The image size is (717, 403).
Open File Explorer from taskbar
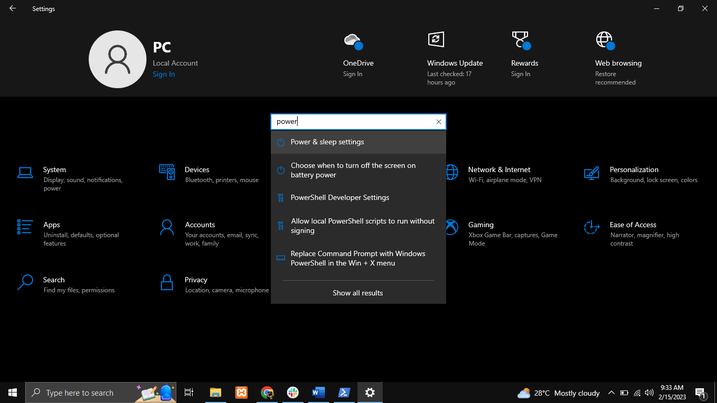click(x=215, y=392)
